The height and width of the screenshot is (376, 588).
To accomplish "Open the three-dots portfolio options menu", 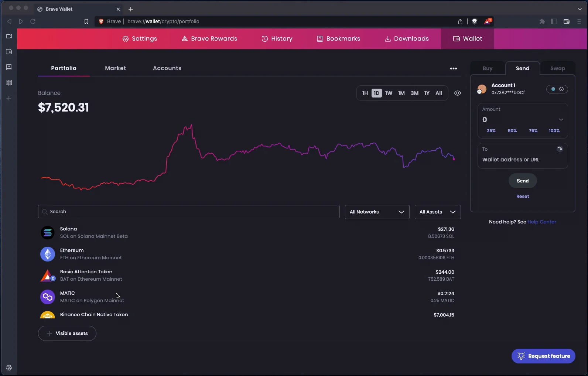I will pos(453,68).
